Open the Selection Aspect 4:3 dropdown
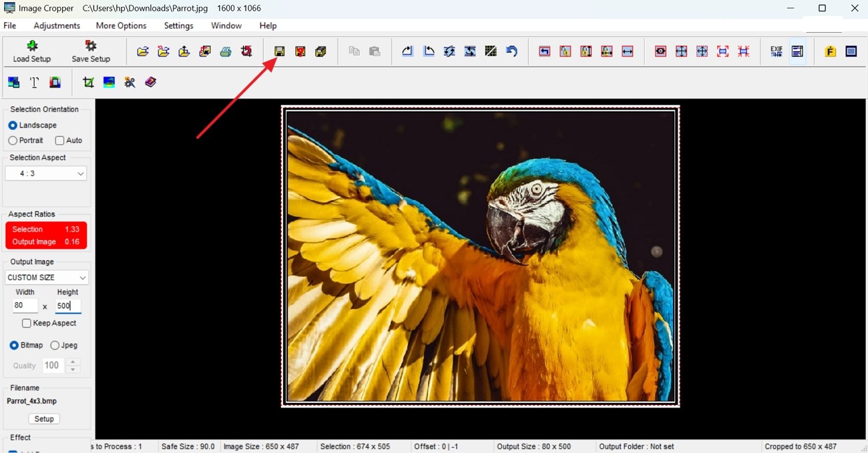868x453 pixels. click(46, 173)
